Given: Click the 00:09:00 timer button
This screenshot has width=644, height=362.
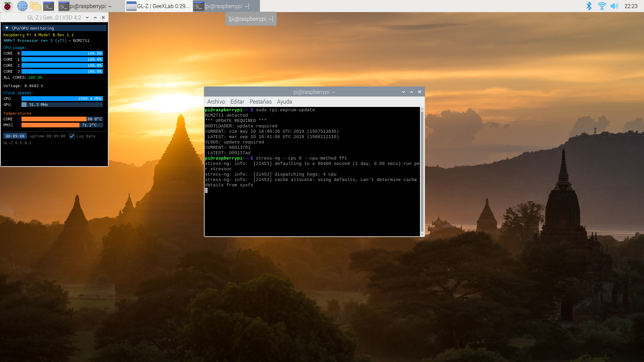Looking at the screenshot, I should [15, 136].
